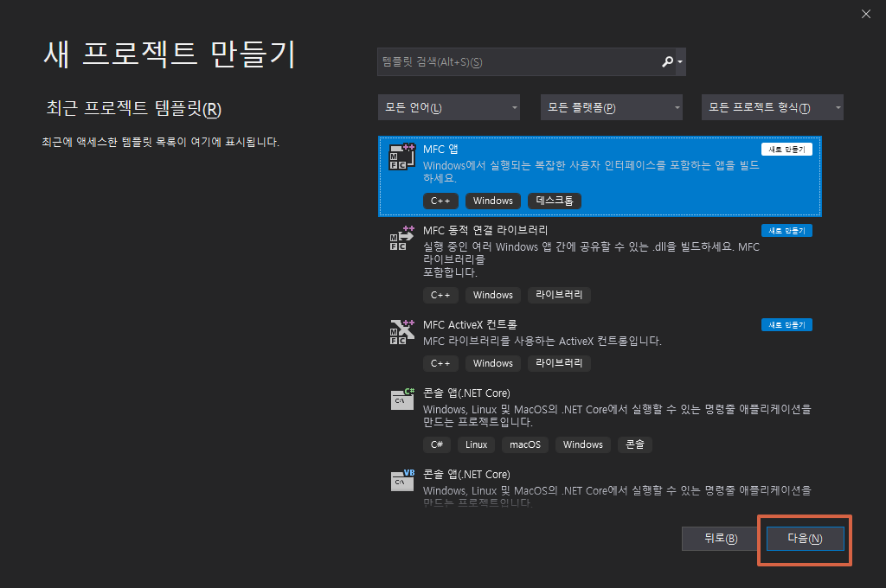Click Windows tag under C# 콘솔 앱
The height and width of the screenshot is (588, 886).
582,444
